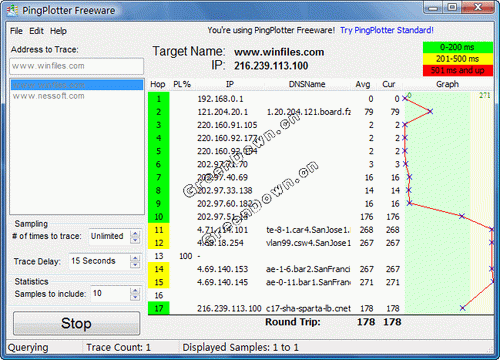Viewport: 500px width, 360px height.
Task: Select hop 2 green cell
Action: click(159, 112)
